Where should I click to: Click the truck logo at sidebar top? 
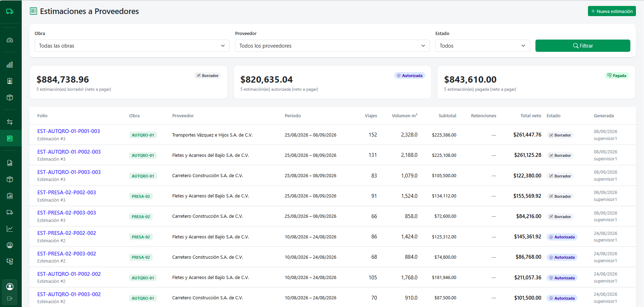click(10, 12)
